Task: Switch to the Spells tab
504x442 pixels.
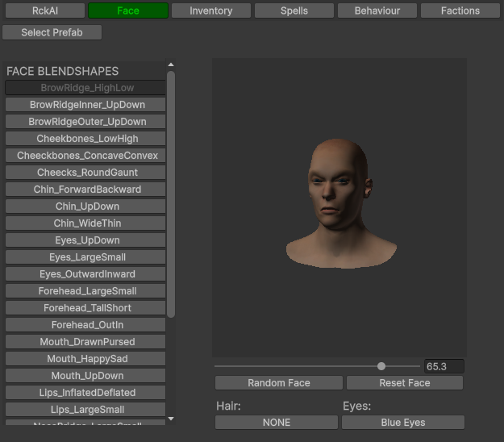Action: 294,10
